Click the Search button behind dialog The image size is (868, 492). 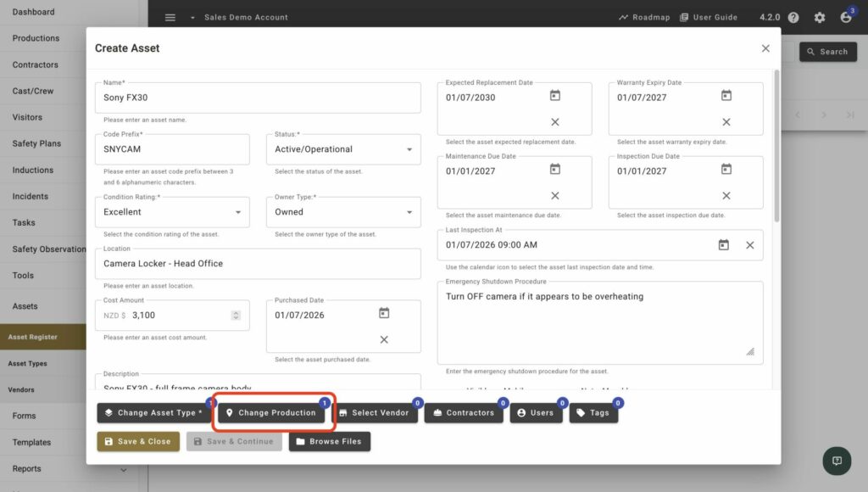coord(827,52)
